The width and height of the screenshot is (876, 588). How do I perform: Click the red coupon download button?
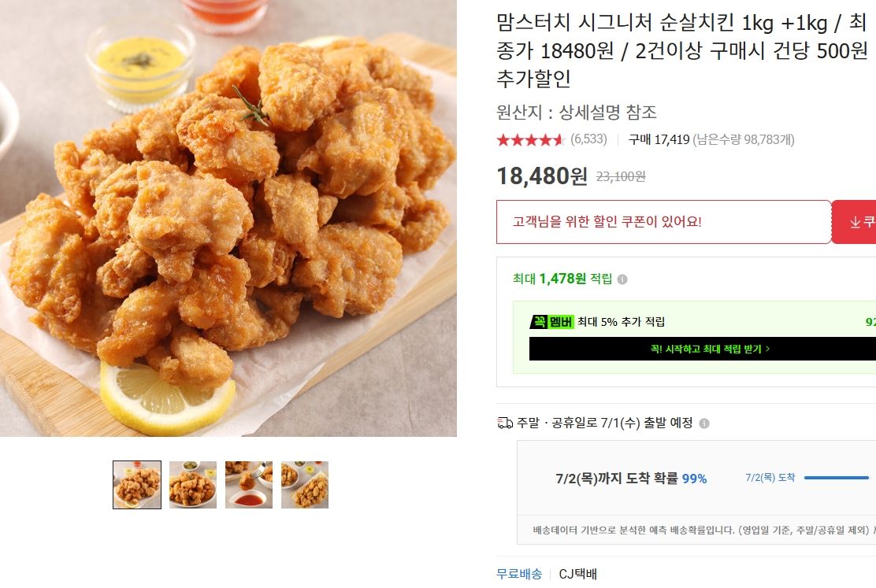[854, 222]
